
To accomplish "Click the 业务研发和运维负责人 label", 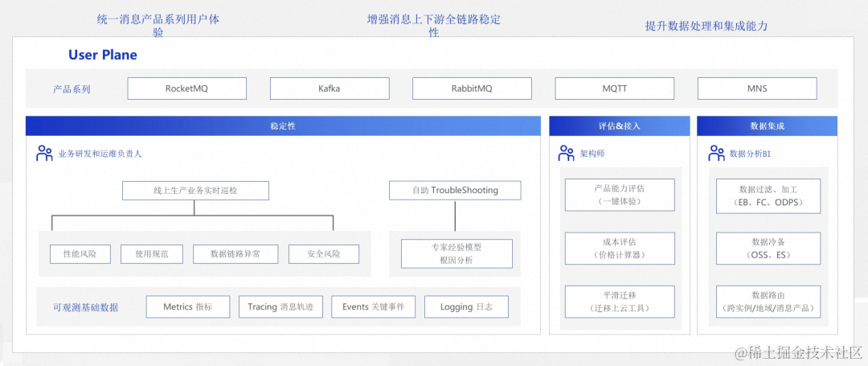I will 100,154.
